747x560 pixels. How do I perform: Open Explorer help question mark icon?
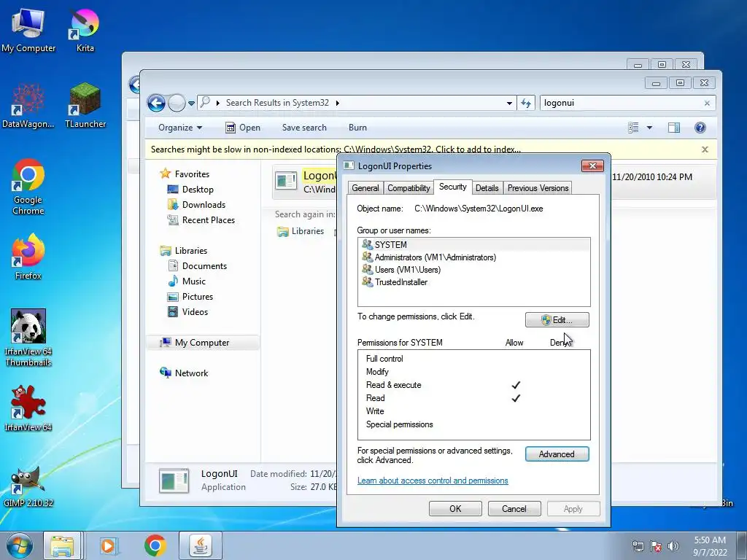(x=700, y=128)
